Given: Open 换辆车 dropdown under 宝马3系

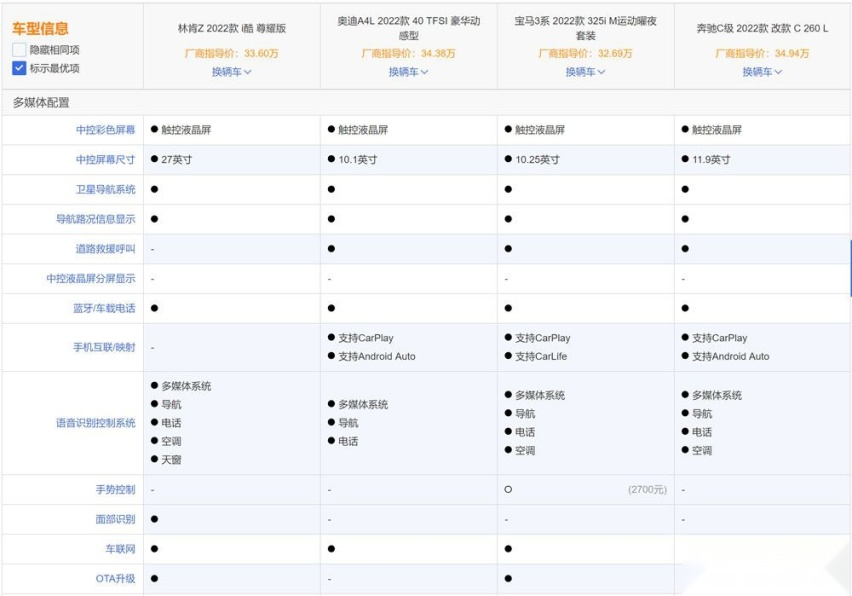Looking at the screenshot, I should point(585,72).
